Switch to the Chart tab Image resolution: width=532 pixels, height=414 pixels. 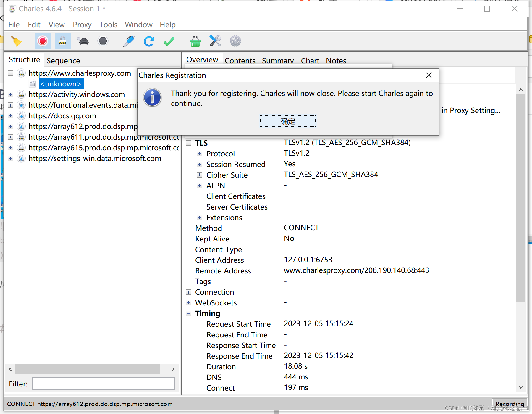[310, 61]
